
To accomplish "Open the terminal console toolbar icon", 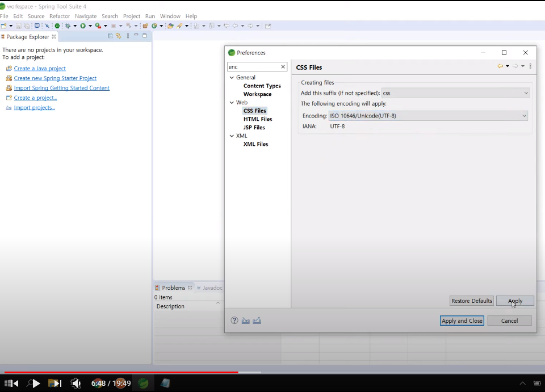I will point(37,26).
